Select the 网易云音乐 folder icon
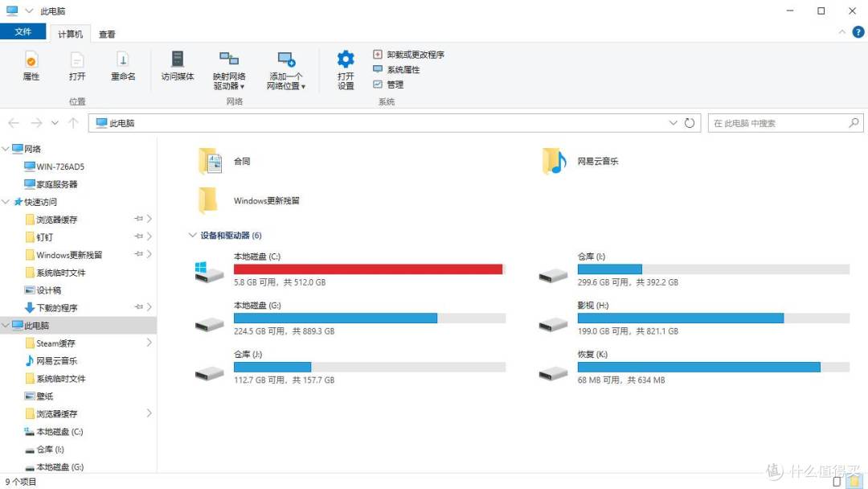The image size is (868, 489). pos(554,161)
